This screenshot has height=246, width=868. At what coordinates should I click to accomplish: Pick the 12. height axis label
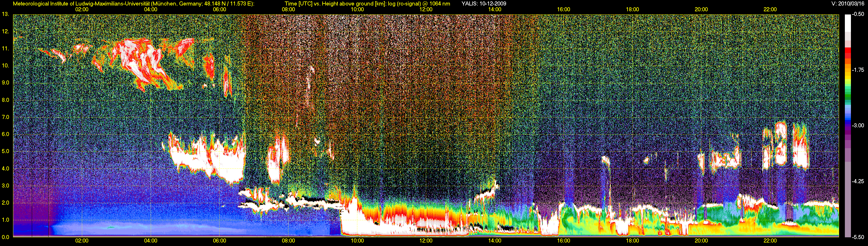coord(5,31)
